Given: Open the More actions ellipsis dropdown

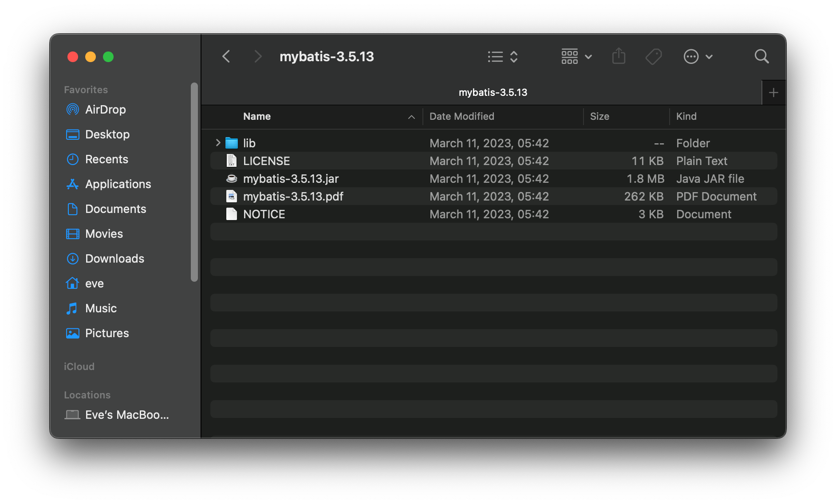Looking at the screenshot, I should pos(698,56).
